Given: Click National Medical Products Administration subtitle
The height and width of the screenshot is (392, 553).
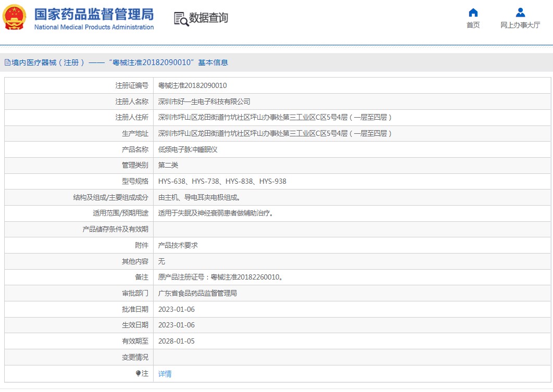Looking at the screenshot, I should coord(94,27).
